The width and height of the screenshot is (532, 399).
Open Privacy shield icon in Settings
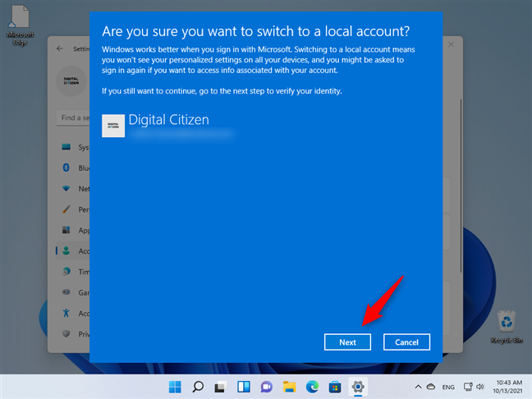[66, 334]
